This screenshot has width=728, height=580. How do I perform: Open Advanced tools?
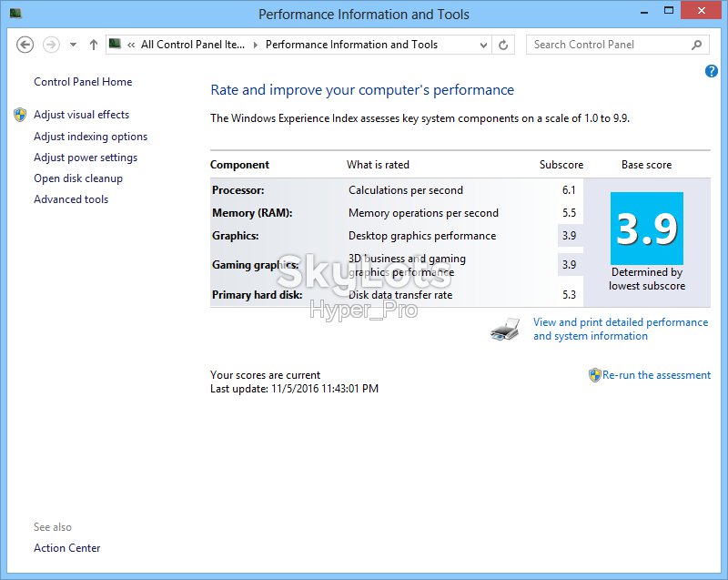71,199
